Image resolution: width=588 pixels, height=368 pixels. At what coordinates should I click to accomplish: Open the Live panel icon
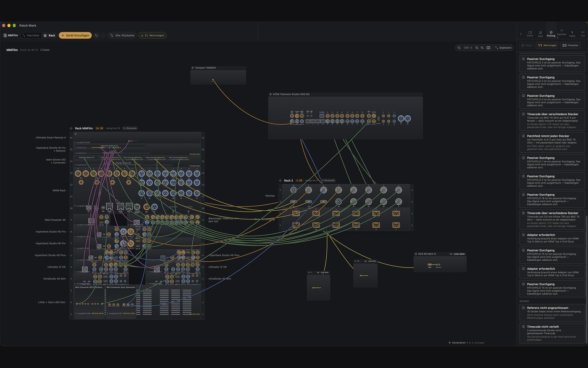[x=583, y=34]
